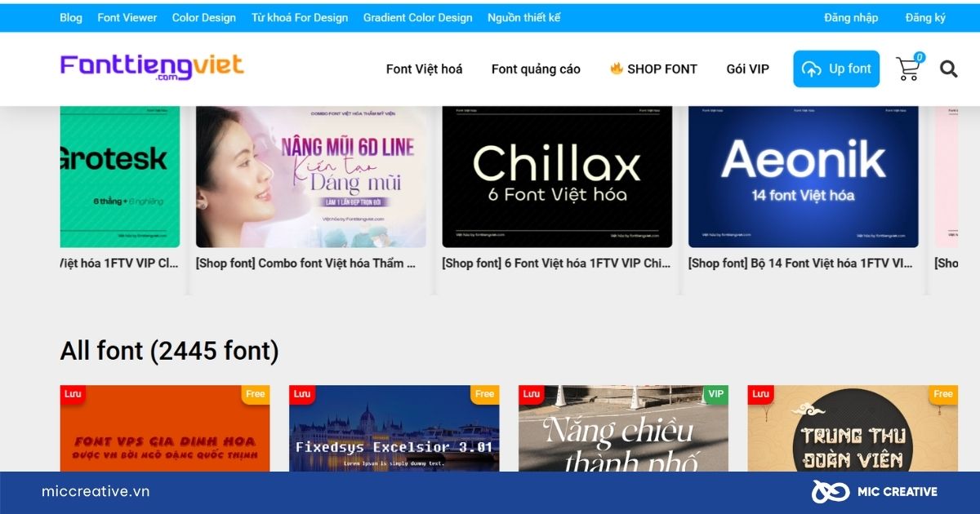Click Lưu on Trung Thu Đoàn Viên card
The height and width of the screenshot is (514, 980).
coord(760,394)
